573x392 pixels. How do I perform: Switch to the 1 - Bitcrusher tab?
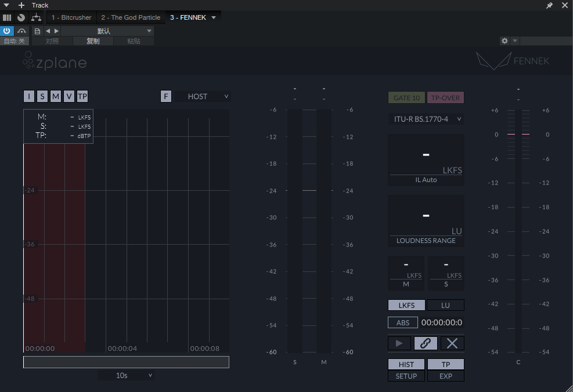point(71,17)
